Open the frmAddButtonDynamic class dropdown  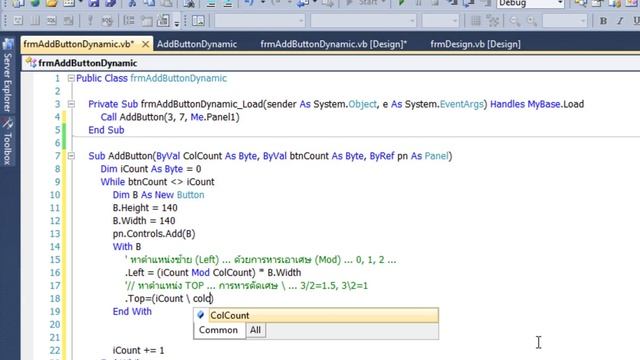pyautogui.click(x=331, y=63)
